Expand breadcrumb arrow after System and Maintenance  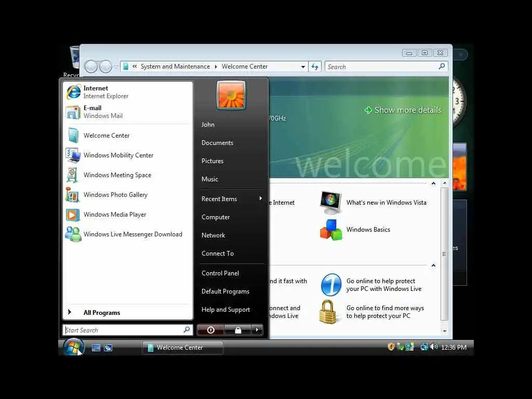pyautogui.click(x=216, y=66)
